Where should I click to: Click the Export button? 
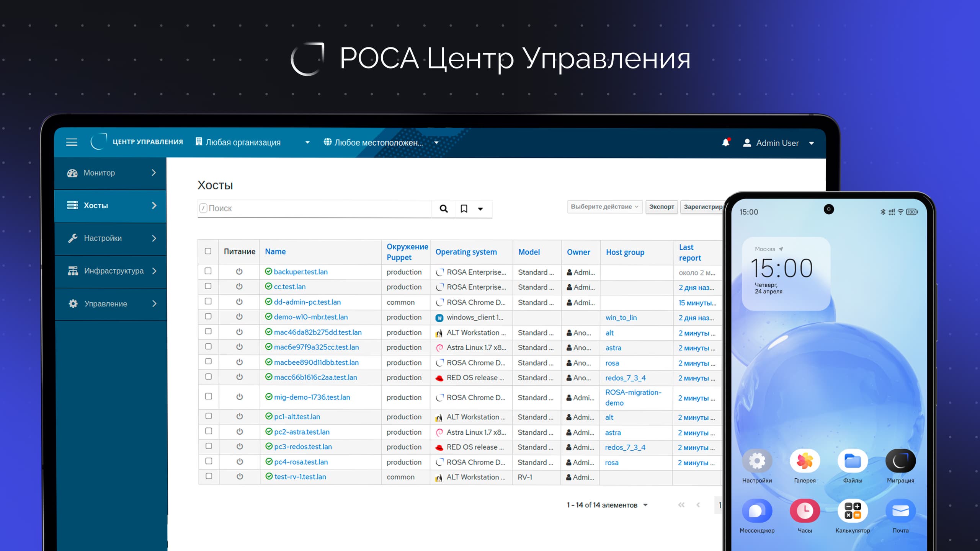661,207
